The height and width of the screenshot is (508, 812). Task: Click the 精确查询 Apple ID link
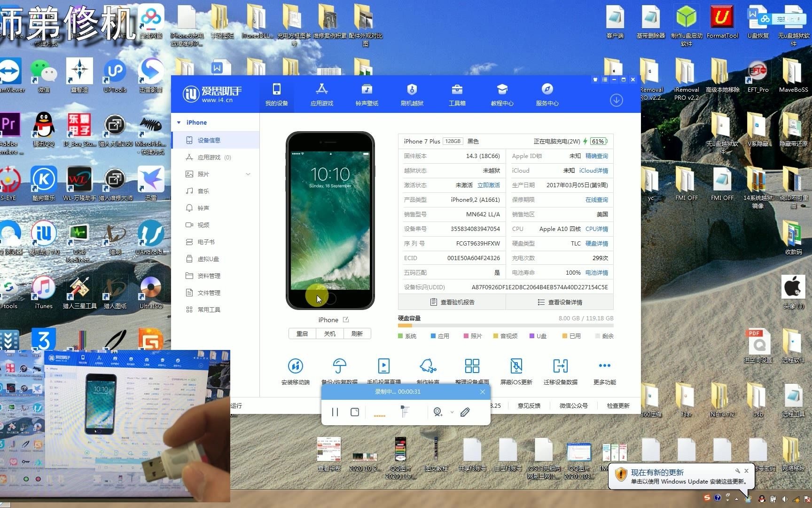[596, 156]
